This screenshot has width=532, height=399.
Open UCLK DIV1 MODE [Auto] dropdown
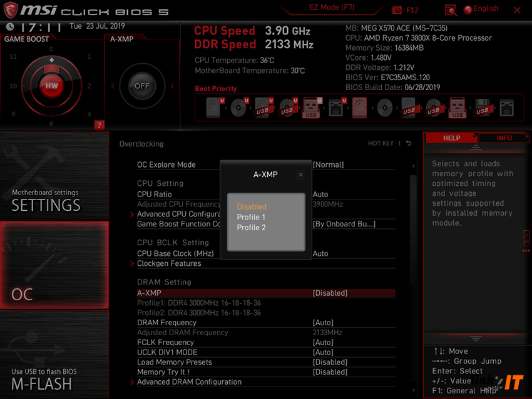[x=323, y=352]
